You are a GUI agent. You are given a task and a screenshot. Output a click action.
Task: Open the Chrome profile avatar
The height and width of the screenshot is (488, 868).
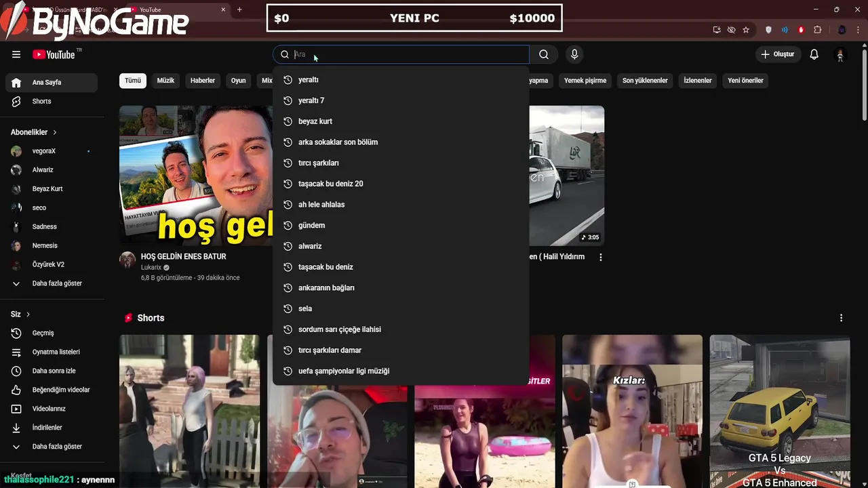842,30
